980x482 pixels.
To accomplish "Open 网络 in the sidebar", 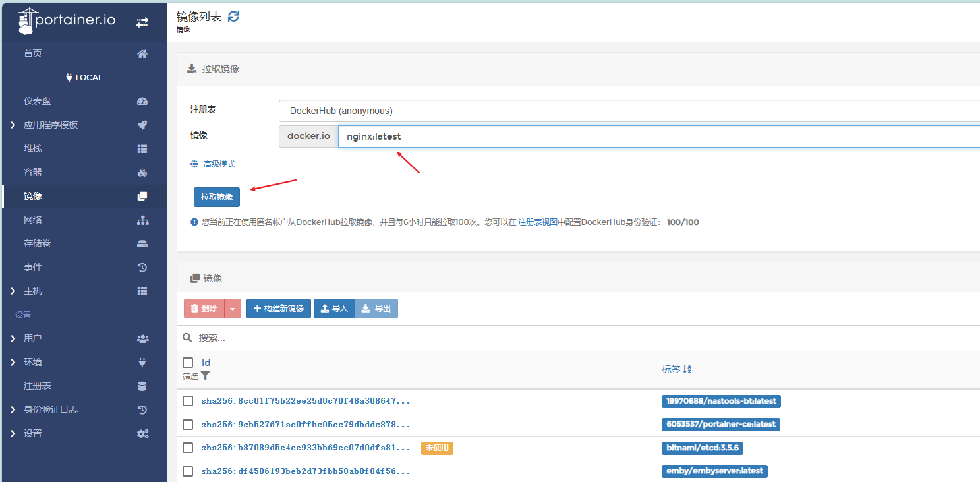I will pos(33,220).
